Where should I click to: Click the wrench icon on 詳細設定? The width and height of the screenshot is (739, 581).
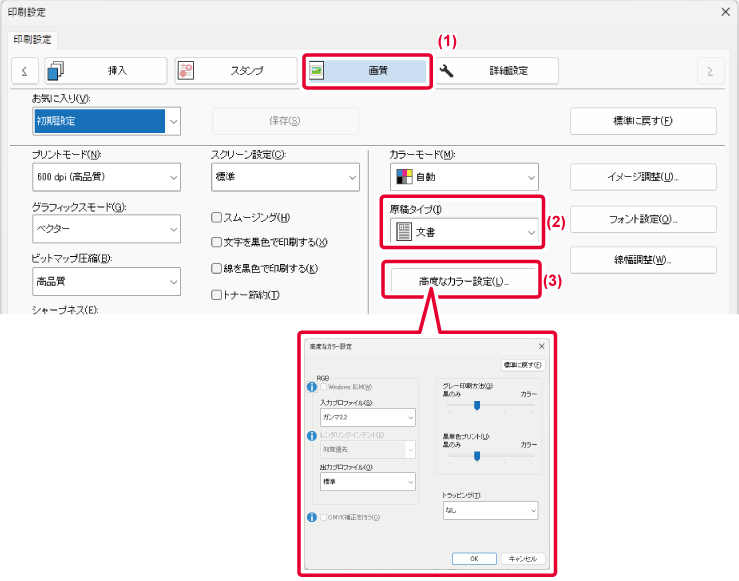[447, 71]
